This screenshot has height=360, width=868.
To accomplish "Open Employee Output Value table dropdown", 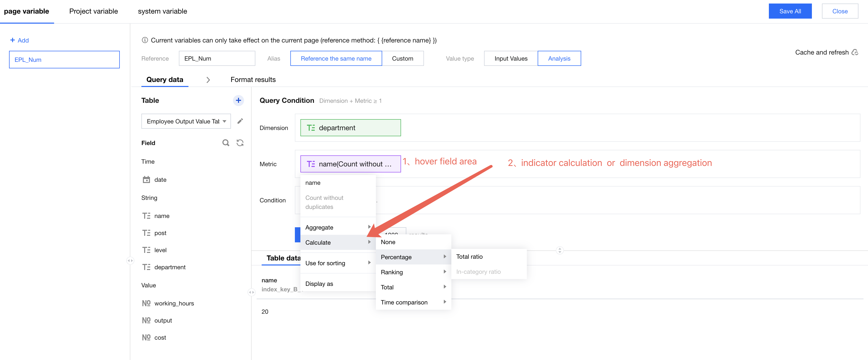I will pos(186,121).
